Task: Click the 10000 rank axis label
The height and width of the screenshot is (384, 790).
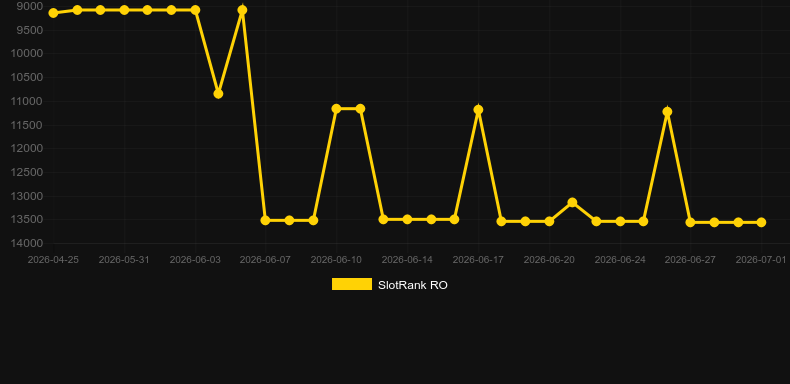Action: (x=27, y=53)
